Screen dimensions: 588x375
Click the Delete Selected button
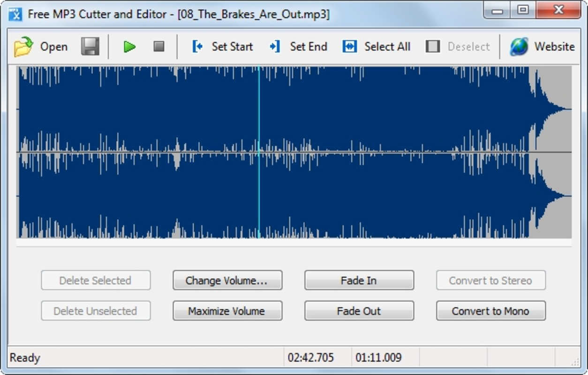coord(96,280)
